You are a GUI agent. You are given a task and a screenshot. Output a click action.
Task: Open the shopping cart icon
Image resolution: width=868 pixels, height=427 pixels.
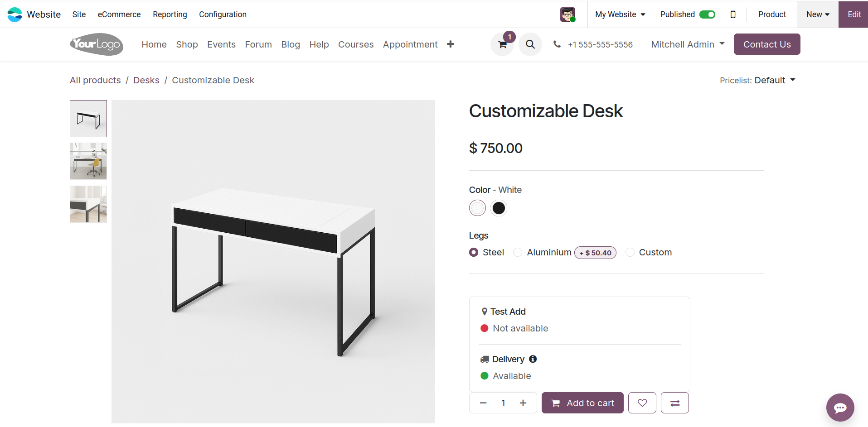(x=502, y=44)
